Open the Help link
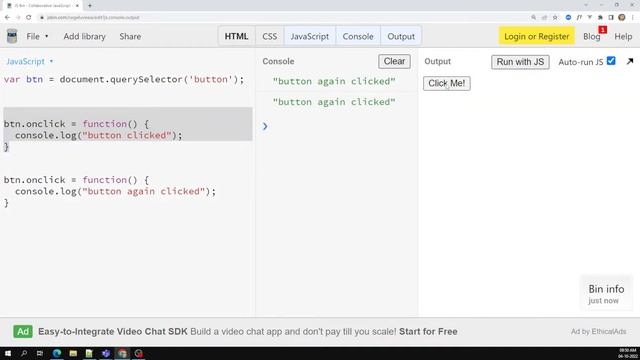 click(x=623, y=36)
